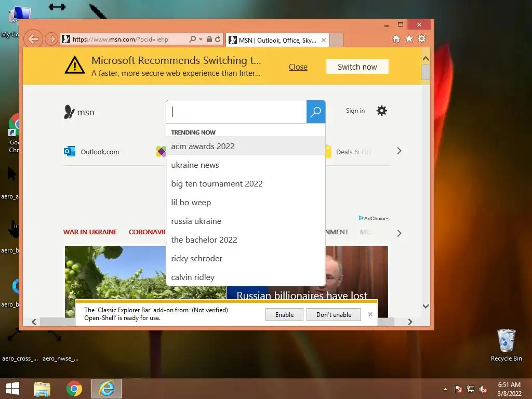Dismiss the add-on notification bar
The image size is (532, 399).
point(370,314)
